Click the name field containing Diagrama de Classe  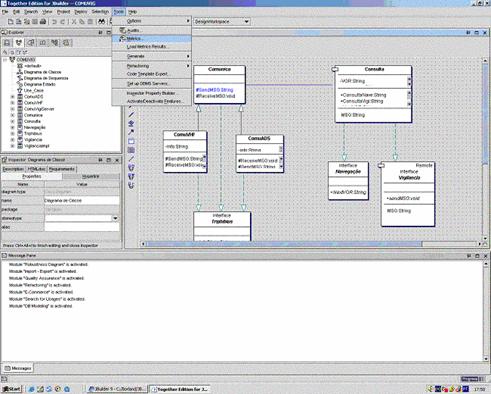pos(82,201)
